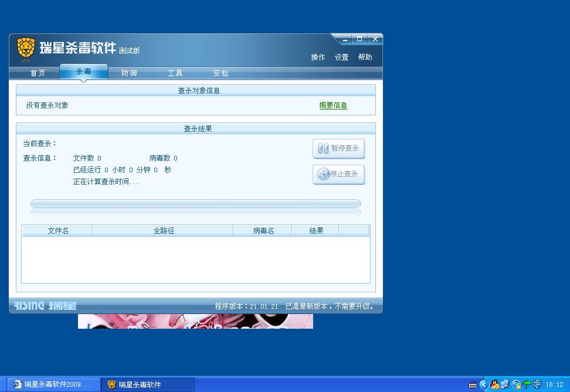
Task: Click the pink image behind the window
Action: coord(195,321)
